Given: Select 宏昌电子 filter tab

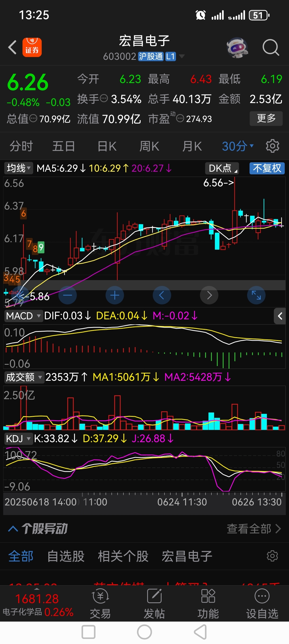Looking at the screenshot, I should pyautogui.click(x=187, y=556).
